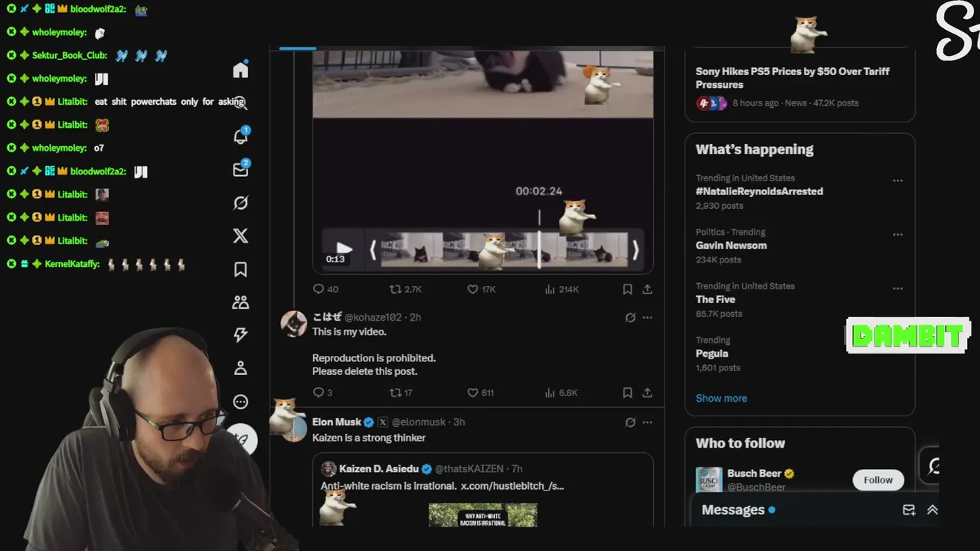Open More circle icon in sidebar
This screenshot has width=980, height=551.
[x=240, y=402]
